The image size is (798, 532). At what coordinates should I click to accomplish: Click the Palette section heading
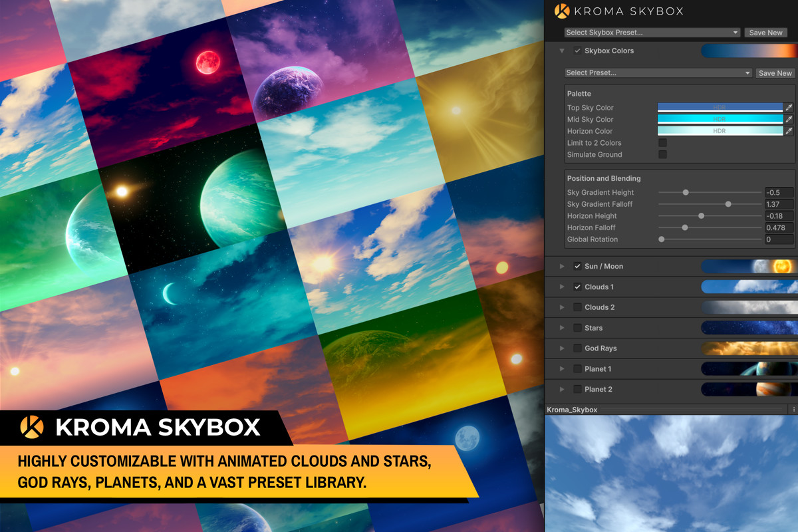(579, 94)
